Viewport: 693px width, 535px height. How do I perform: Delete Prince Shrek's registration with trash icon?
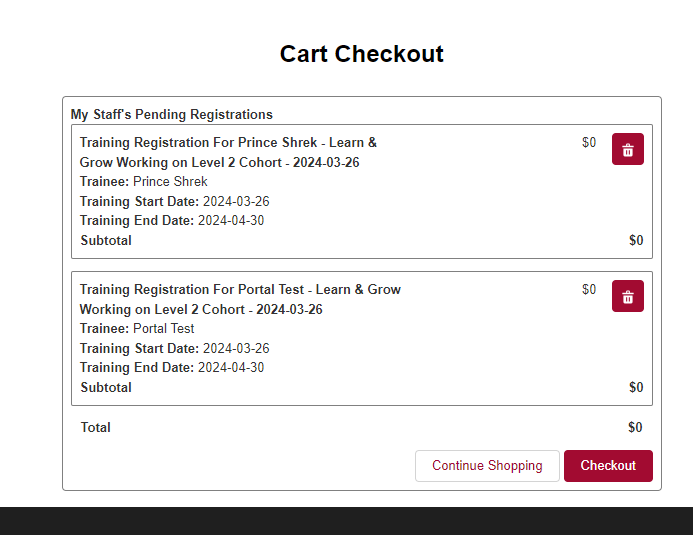coord(628,149)
